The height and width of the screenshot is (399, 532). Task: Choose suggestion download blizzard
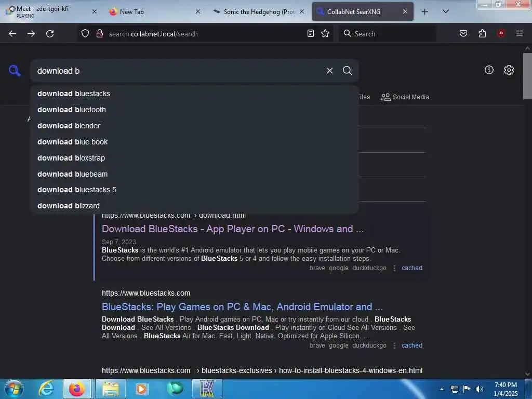[x=194, y=206]
